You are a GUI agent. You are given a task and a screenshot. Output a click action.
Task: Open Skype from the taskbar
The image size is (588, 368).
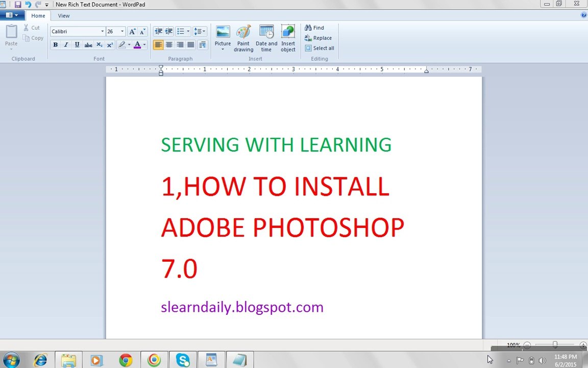pos(183,360)
